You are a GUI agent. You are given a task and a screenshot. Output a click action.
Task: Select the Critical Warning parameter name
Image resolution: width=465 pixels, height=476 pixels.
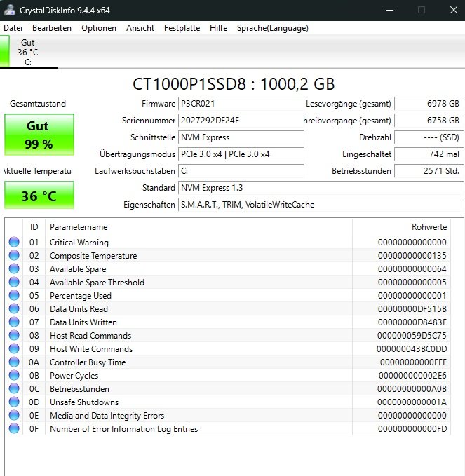coord(79,243)
